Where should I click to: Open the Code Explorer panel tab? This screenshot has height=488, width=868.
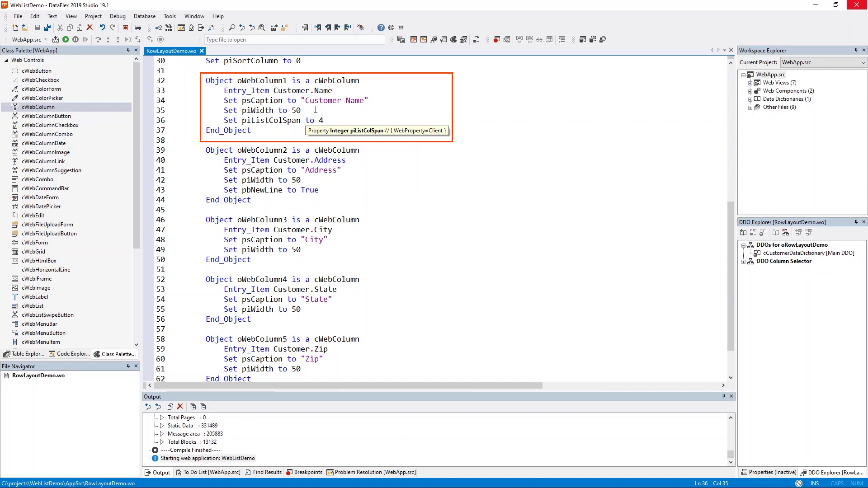(69, 354)
